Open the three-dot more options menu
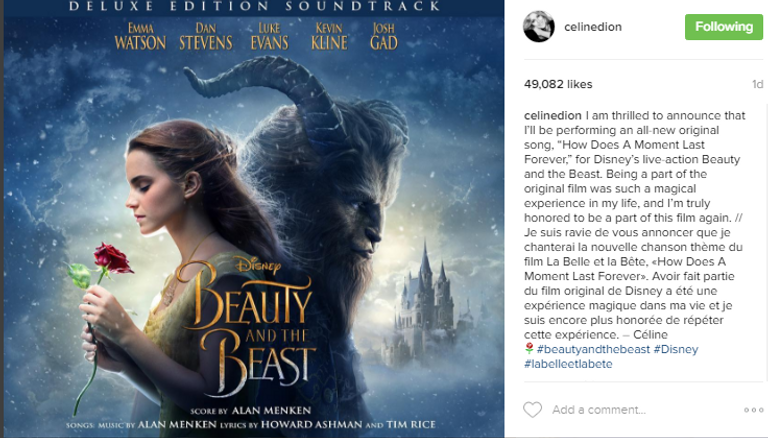 pos(753,410)
